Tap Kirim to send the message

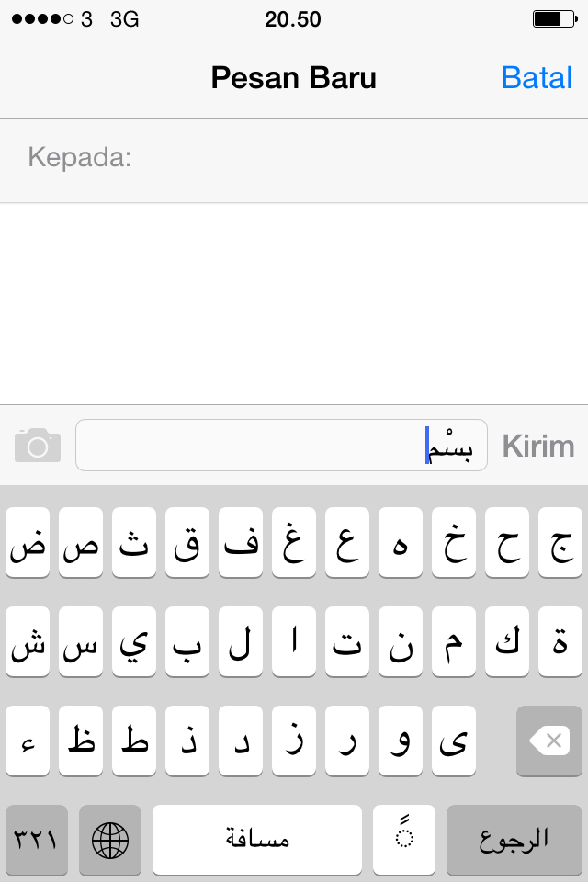pyautogui.click(x=537, y=447)
